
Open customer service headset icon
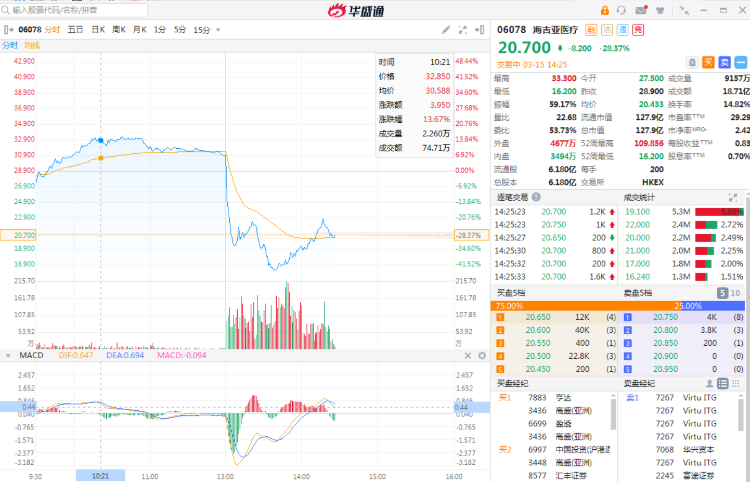pos(621,10)
